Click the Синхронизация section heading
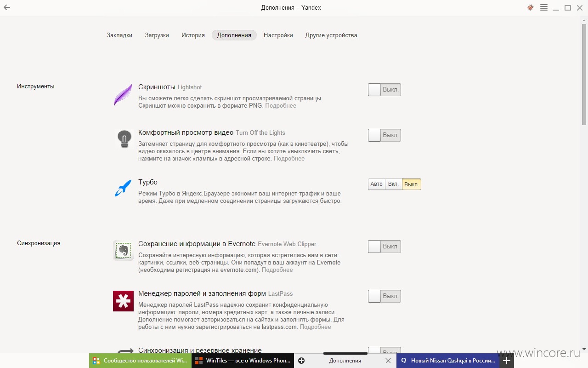588x368 pixels. tap(39, 243)
